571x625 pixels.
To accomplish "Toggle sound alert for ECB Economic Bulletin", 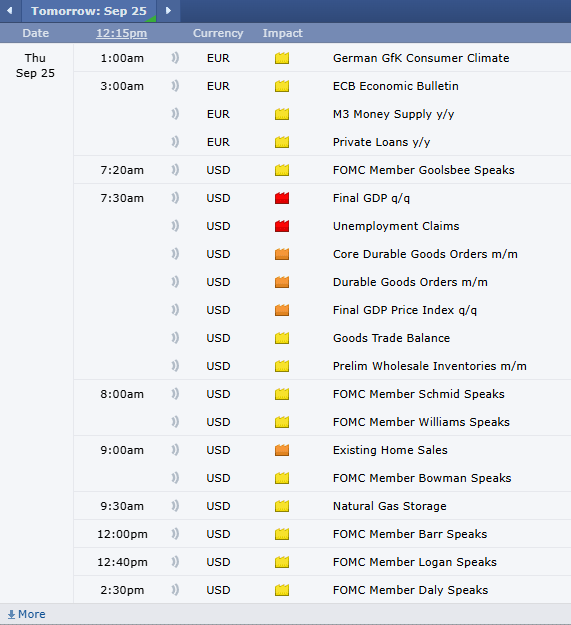I will click(175, 86).
